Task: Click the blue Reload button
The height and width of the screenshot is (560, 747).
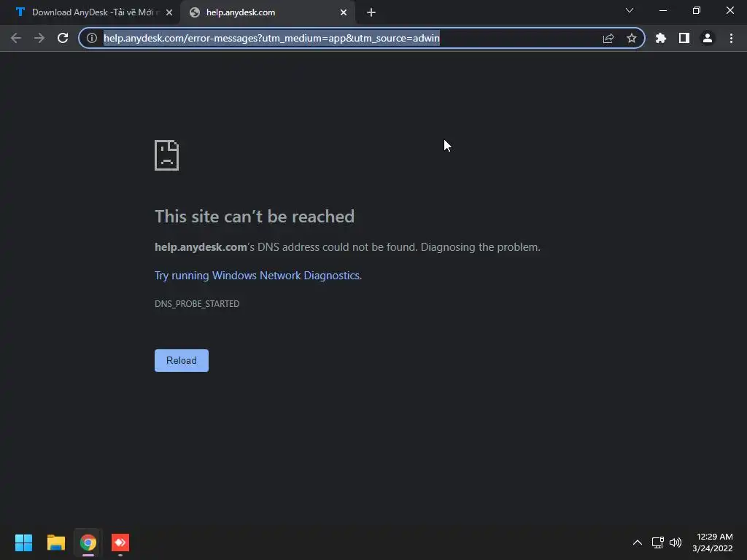Action: pyautogui.click(x=182, y=360)
